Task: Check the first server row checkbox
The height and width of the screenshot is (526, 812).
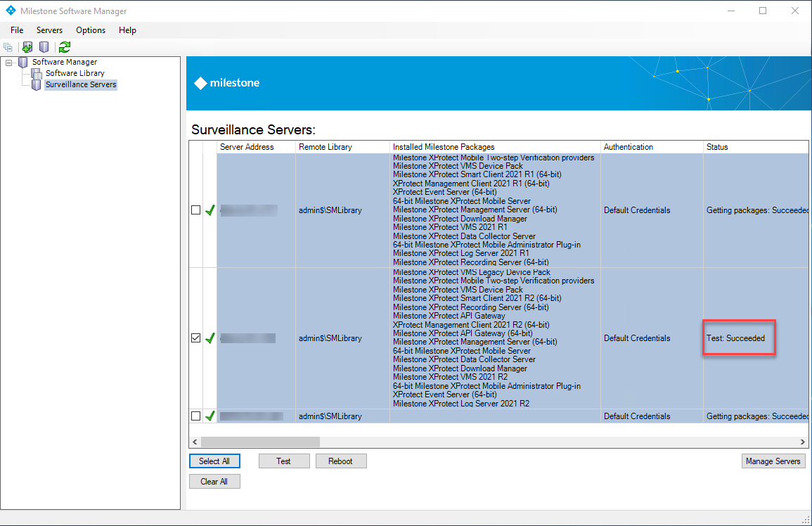Action: (196, 210)
